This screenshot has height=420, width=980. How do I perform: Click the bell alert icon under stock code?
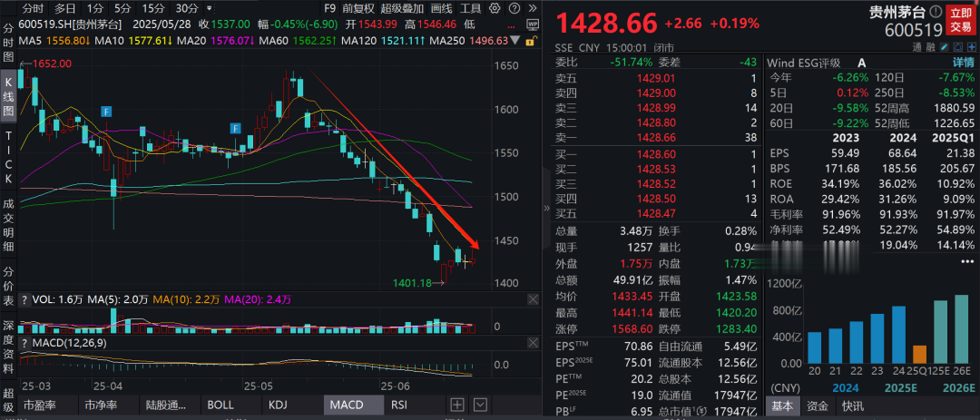(x=957, y=47)
